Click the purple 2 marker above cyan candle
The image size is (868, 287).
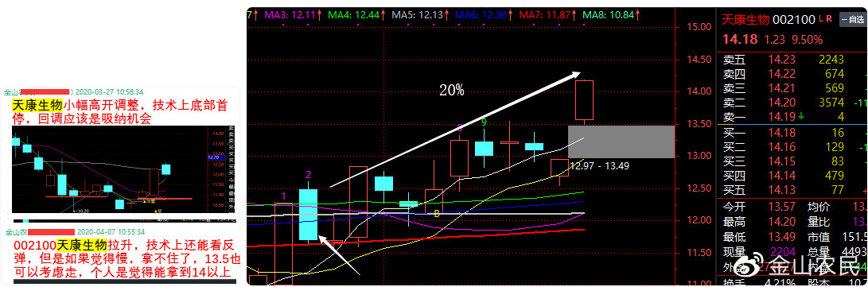pos(309,175)
